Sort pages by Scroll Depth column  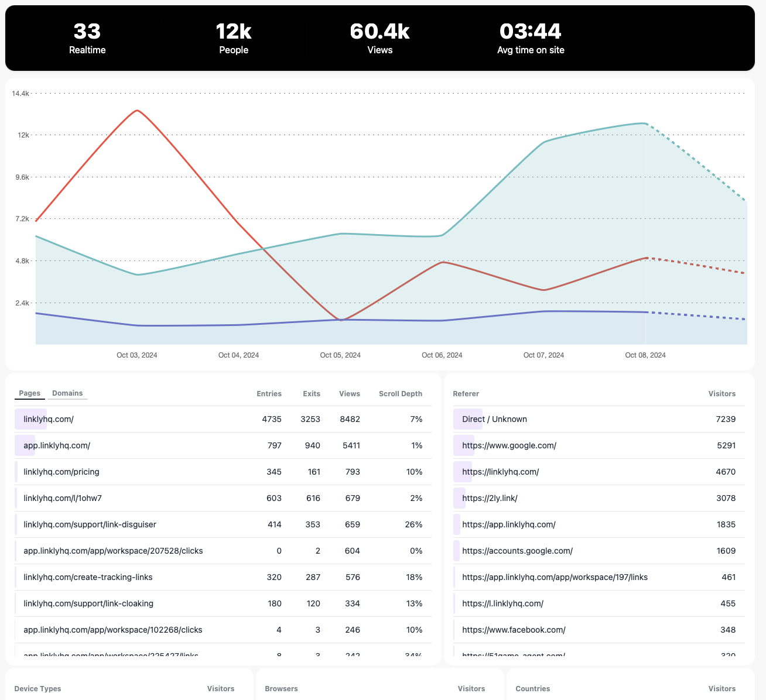401,394
